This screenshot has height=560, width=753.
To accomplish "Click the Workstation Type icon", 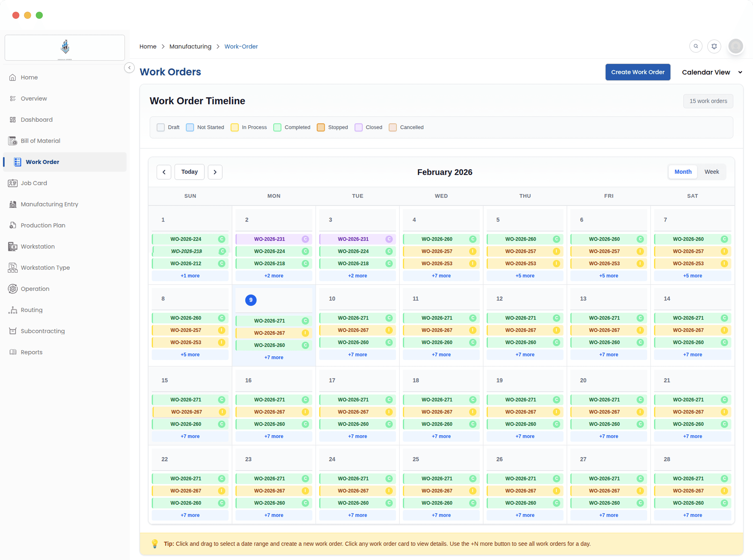I will [x=12, y=268].
